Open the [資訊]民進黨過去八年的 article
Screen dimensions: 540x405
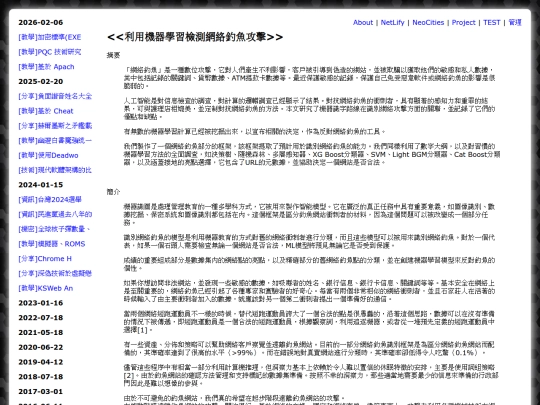coord(55,214)
